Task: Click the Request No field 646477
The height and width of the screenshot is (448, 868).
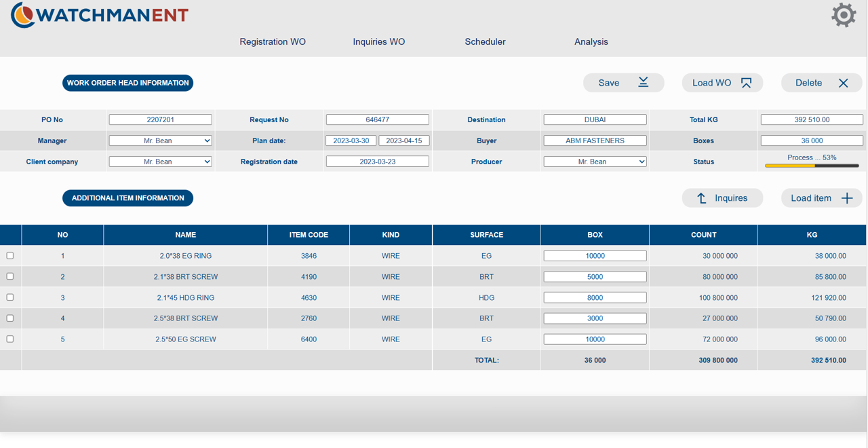Action: click(378, 119)
